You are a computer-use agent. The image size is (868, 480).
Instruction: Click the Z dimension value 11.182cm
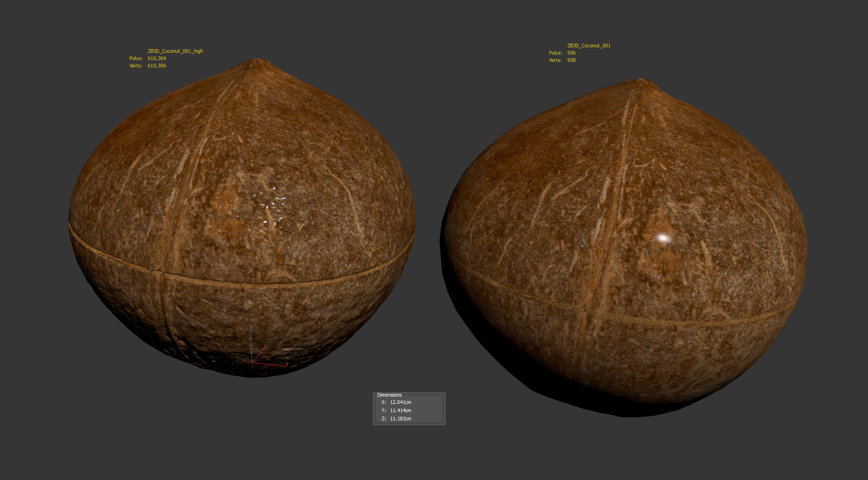pos(401,419)
